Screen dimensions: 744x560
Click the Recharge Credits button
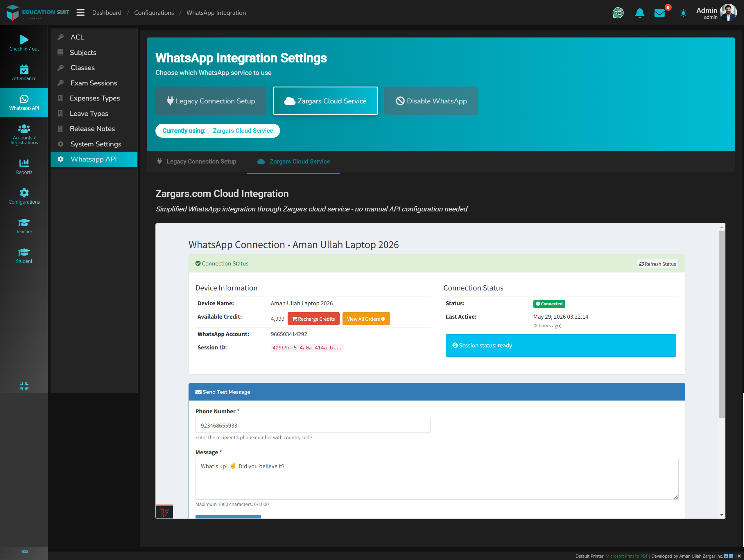pyautogui.click(x=313, y=319)
